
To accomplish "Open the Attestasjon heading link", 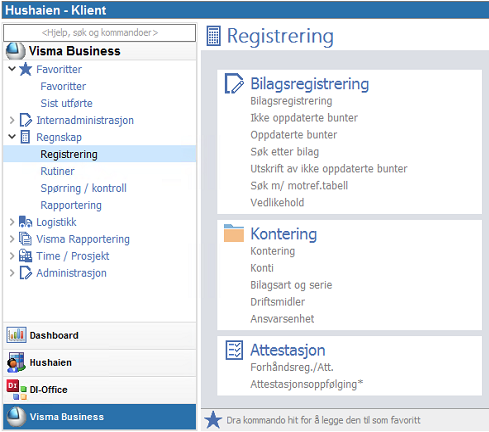I will coord(288,350).
